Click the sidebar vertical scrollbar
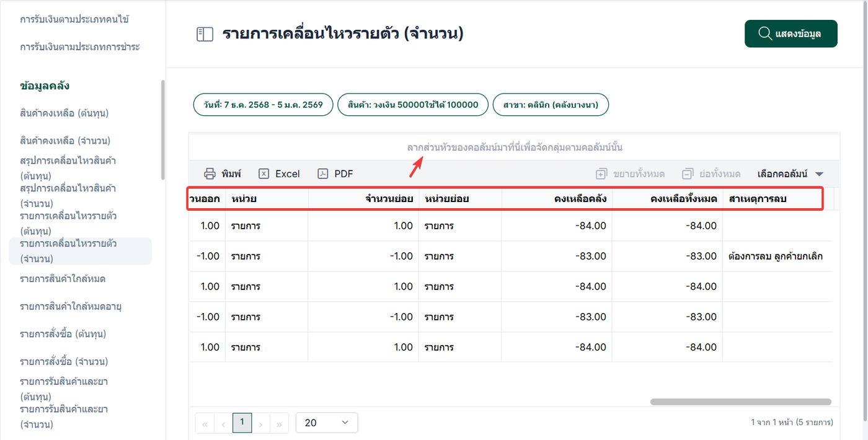The height and width of the screenshot is (440, 868). pyautogui.click(x=163, y=130)
